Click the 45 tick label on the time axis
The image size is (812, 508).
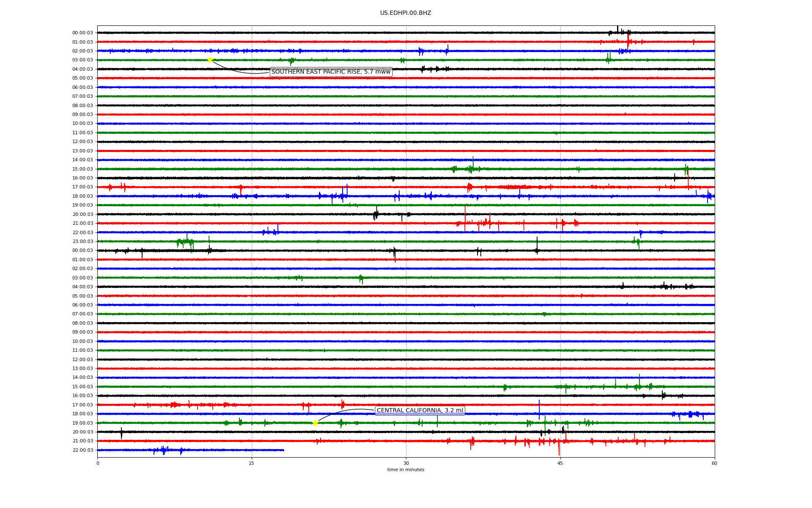(560, 463)
